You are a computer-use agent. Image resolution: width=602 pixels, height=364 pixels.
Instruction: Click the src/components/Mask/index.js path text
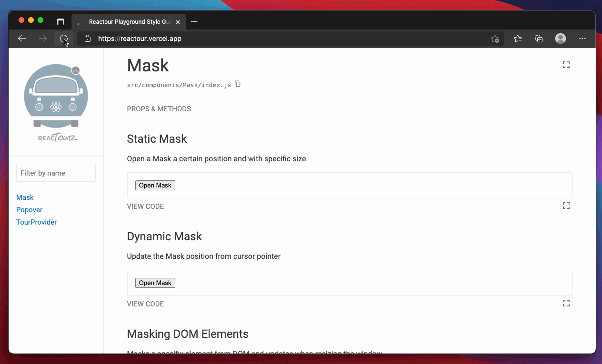coord(179,85)
